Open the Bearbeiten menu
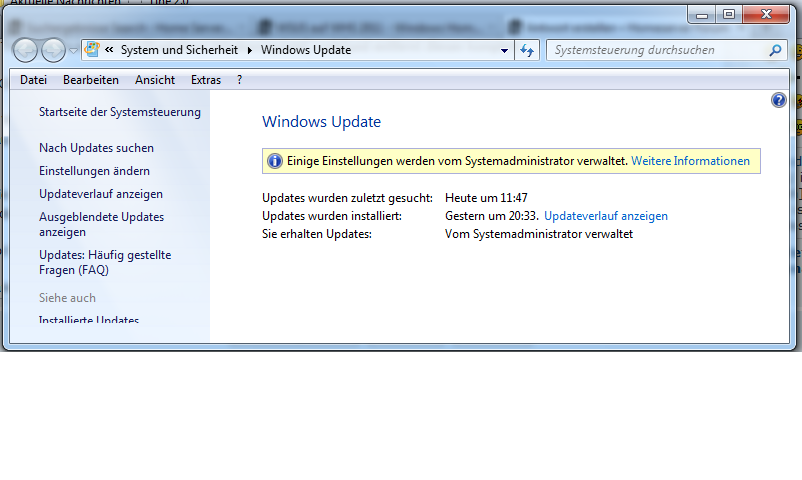 point(91,80)
